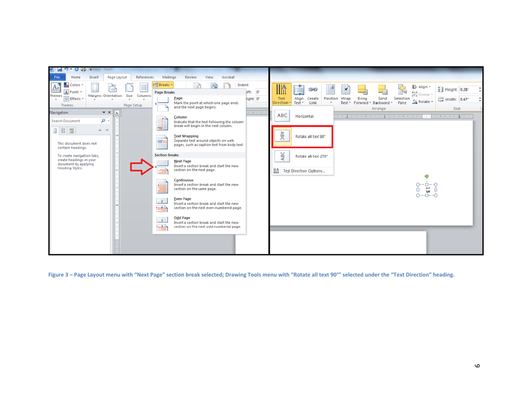This screenshot has width=532, height=410.
Task: Click the Orientation icon in Page Setup
Action: [113, 88]
